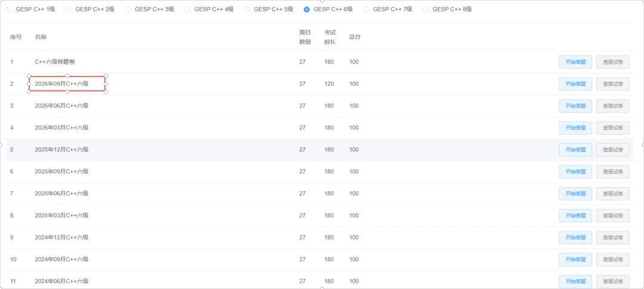The width and height of the screenshot is (644, 289).
Task: Switch to GESP C++ 4级 level
Action: click(187, 10)
